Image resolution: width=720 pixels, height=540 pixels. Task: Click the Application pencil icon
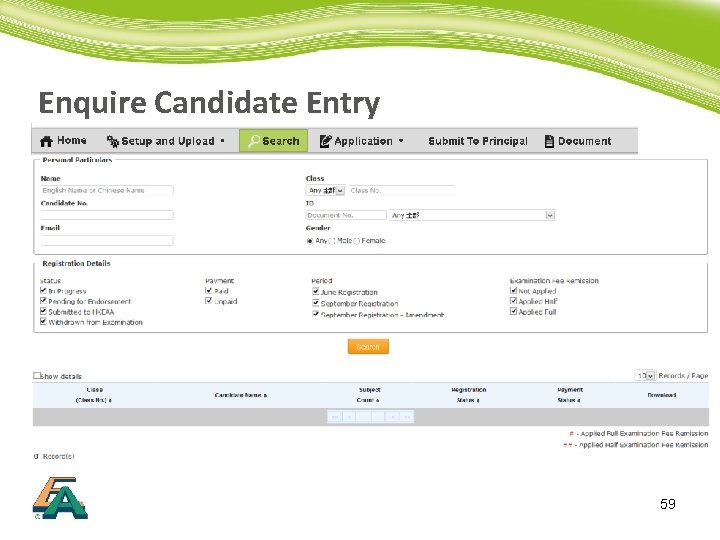click(x=326, y=141)
